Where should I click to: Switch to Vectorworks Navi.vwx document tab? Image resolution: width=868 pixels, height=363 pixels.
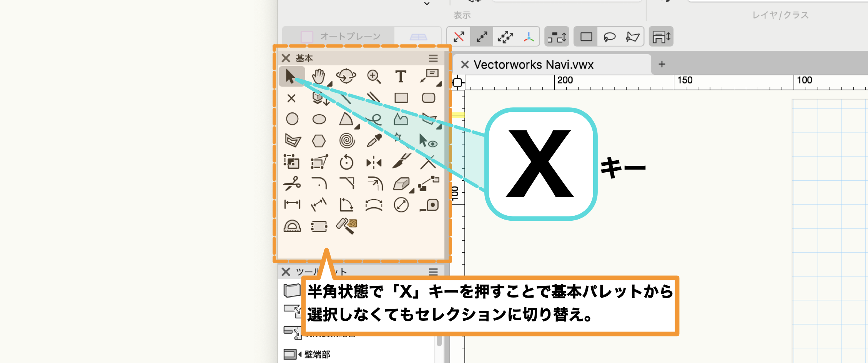(x=533, y=65)
